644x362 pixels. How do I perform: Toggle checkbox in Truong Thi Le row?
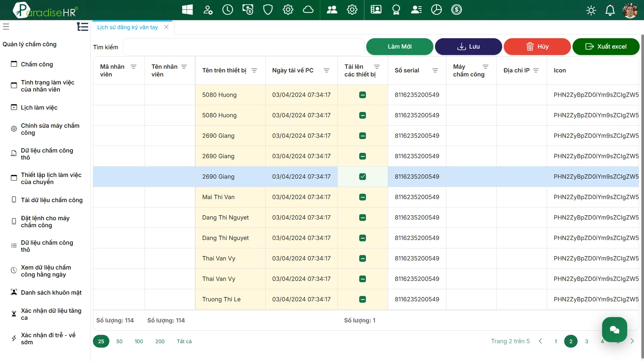pos(363,299)
